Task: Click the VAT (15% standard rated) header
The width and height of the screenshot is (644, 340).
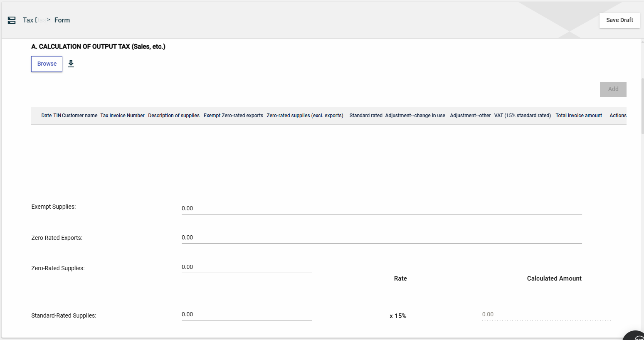Action: 522,116
